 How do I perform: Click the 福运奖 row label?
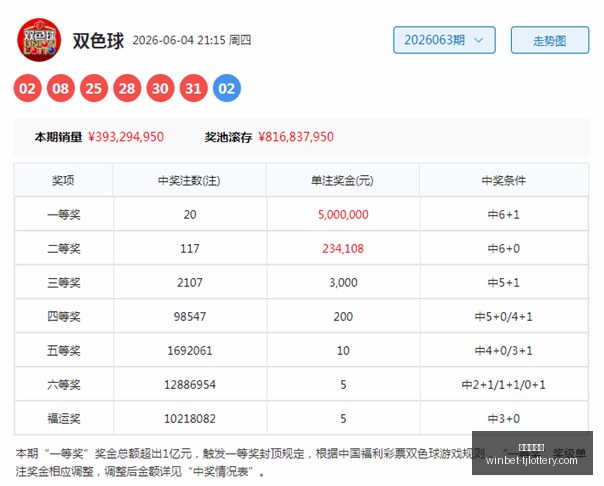tap(64, 419)
